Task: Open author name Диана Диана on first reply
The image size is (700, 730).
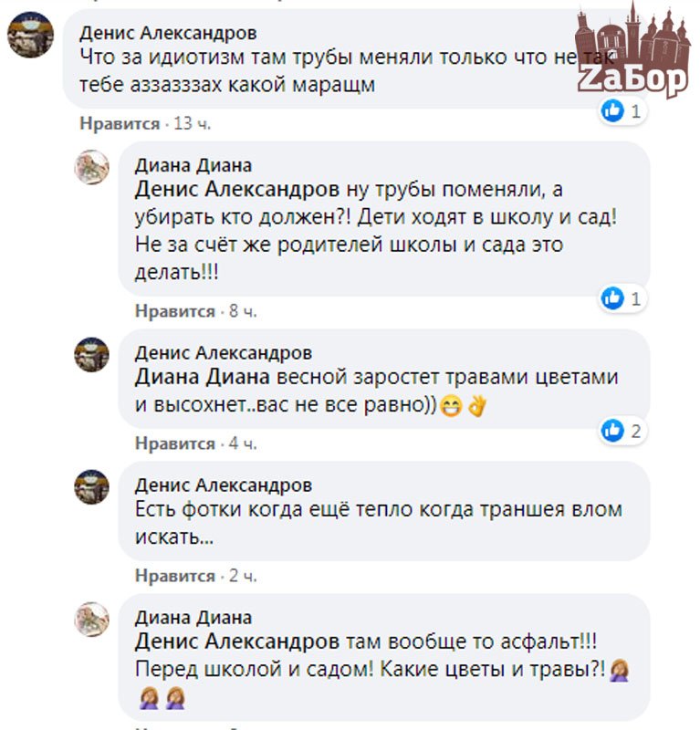Action: (193, 165)
